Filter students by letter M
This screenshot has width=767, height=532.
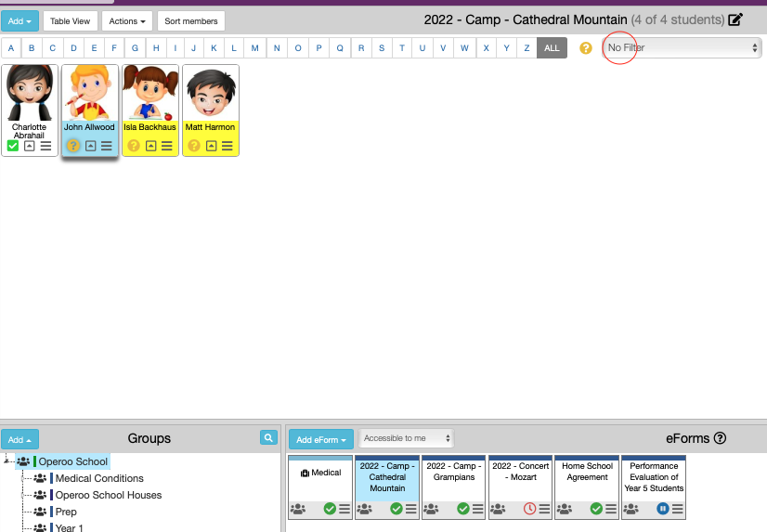point(255,47)
